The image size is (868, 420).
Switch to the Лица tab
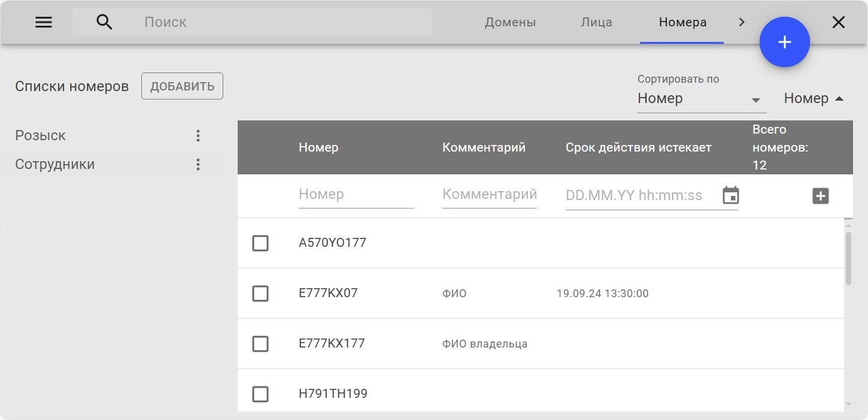[x=596, y=23]
